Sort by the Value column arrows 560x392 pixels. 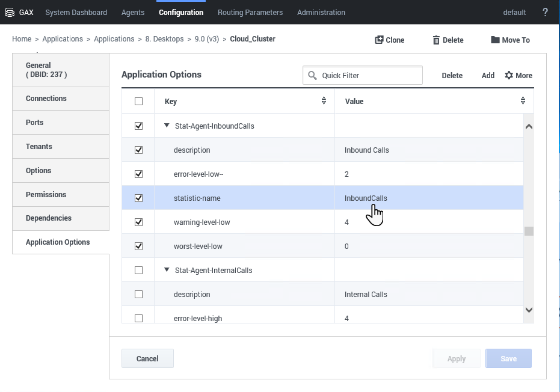tap(523, 101)
